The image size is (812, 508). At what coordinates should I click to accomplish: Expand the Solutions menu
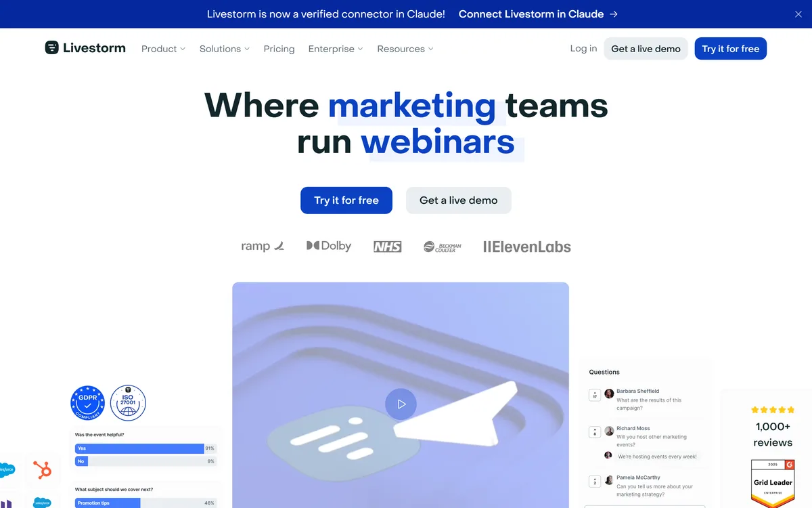[x=225, y=49]
